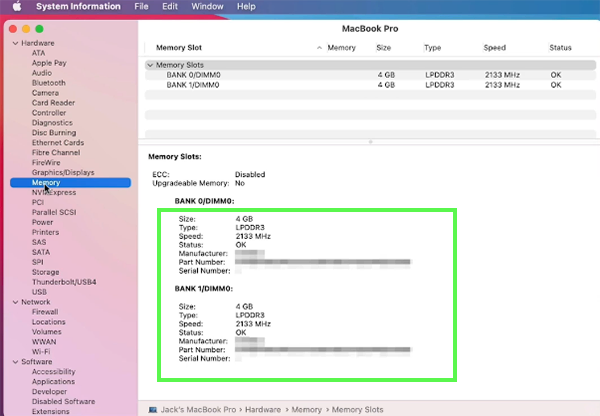Image resolution: width=600 pixels, height=416 pixels.
Task: Click the Memory column header
Action: tap(341, 48)
